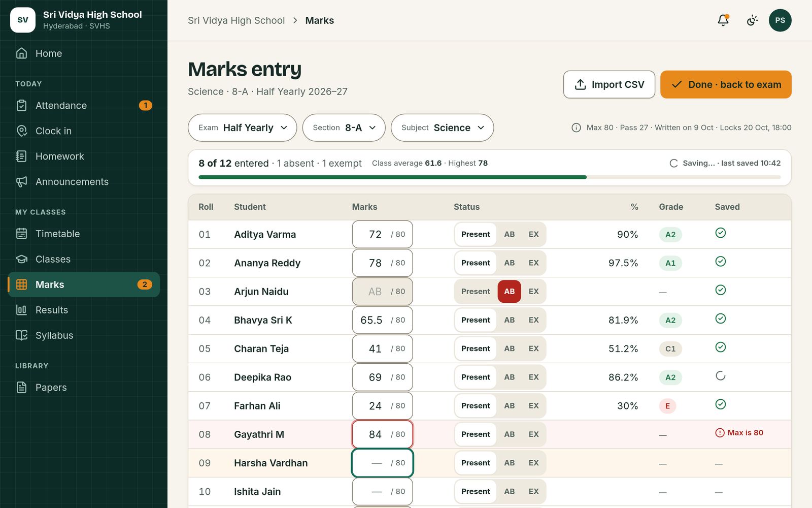
Task: Click the A1 grade badge for Ananya Reddy
Action: (x=670, y=263)
